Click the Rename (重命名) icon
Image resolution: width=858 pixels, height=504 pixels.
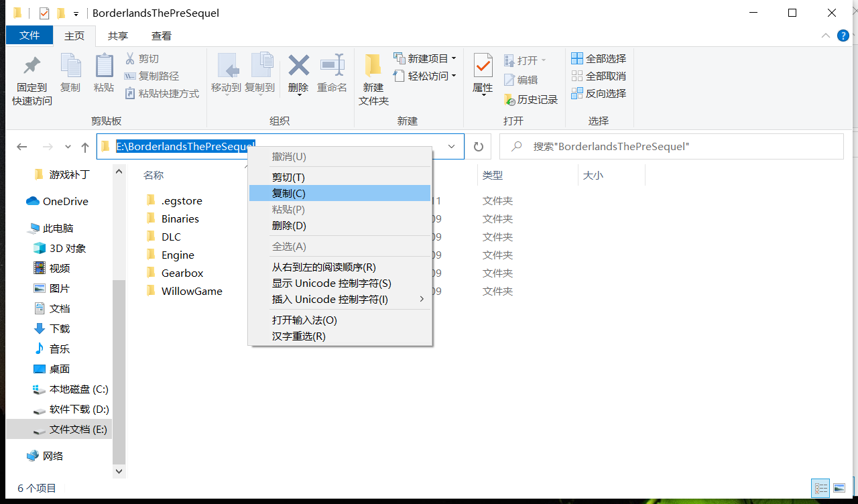click(x=332, y=65)
